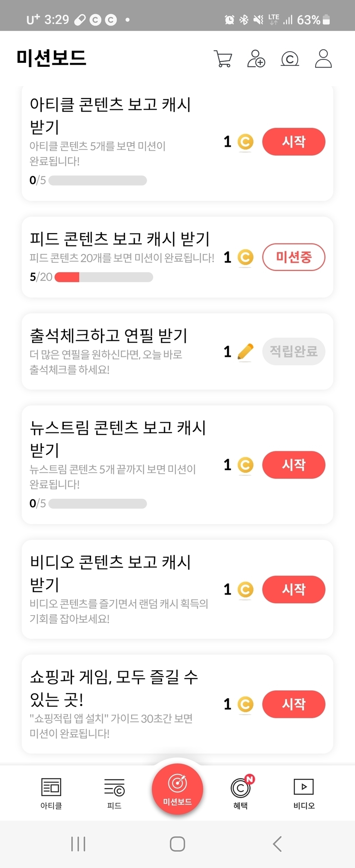This screenshot has width=355, height=868.
Task: Open the cash balance icon in header
Action: [290, 59]
